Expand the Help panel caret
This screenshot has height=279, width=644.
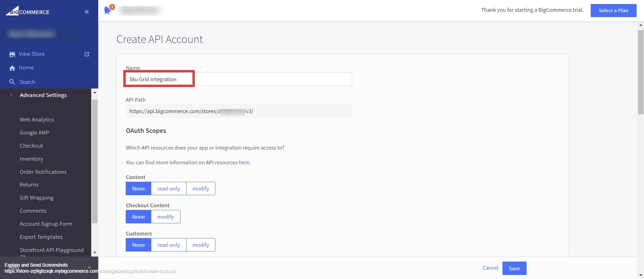pyautogui.click(x=89, y=267)
